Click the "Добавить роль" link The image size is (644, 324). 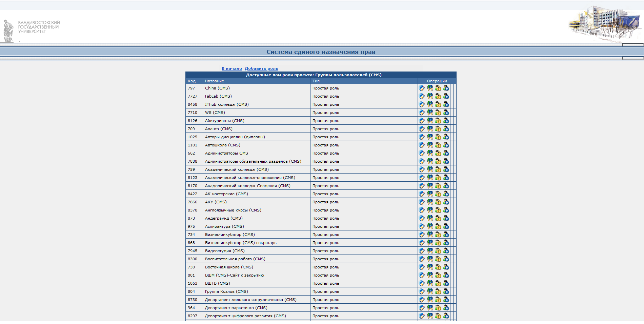click(x=261, y=68)
